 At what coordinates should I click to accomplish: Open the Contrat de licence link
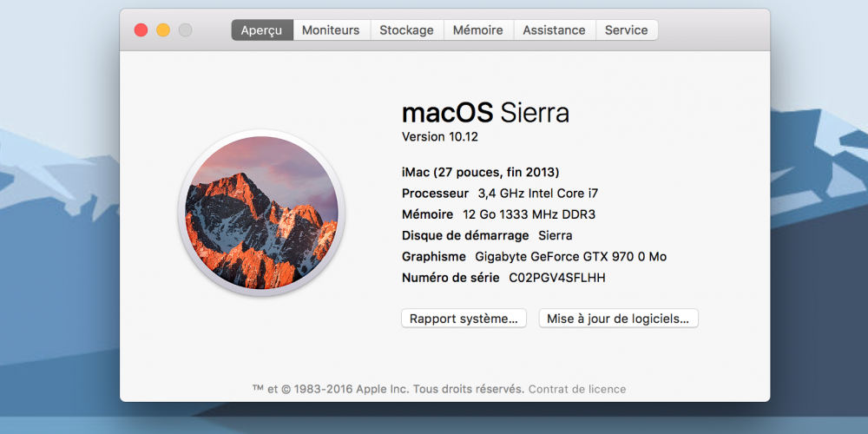[x=577, y=389]
